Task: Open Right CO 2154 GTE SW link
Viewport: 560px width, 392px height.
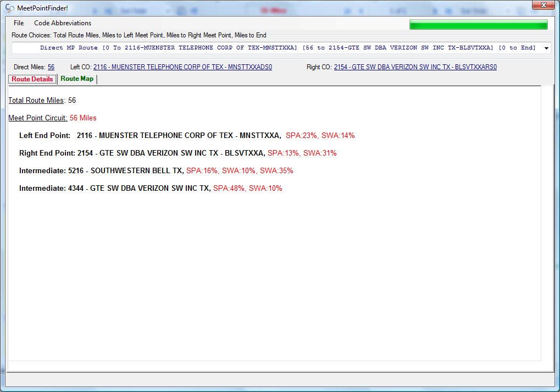Action: pos(415,67)
